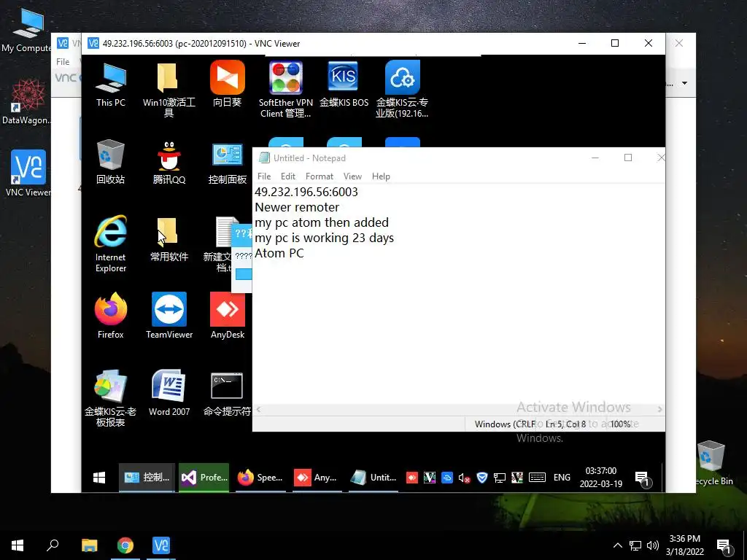Viewport: 747px width, 560px height.
Task: Click Notepad horizontal scrollbar left arrow
Action: point(259,409)
